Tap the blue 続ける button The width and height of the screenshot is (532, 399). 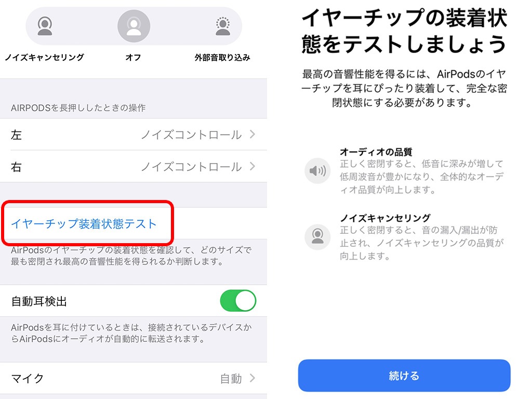(404, 376)
